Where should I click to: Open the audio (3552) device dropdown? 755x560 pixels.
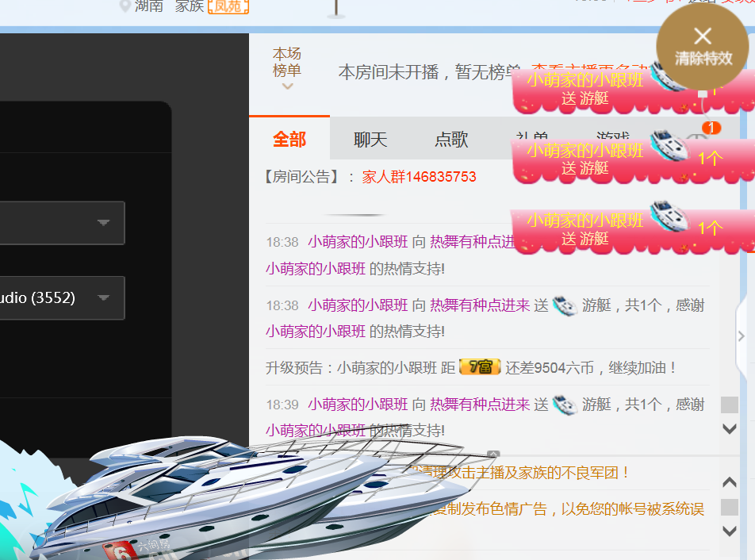tap(62, 298)
